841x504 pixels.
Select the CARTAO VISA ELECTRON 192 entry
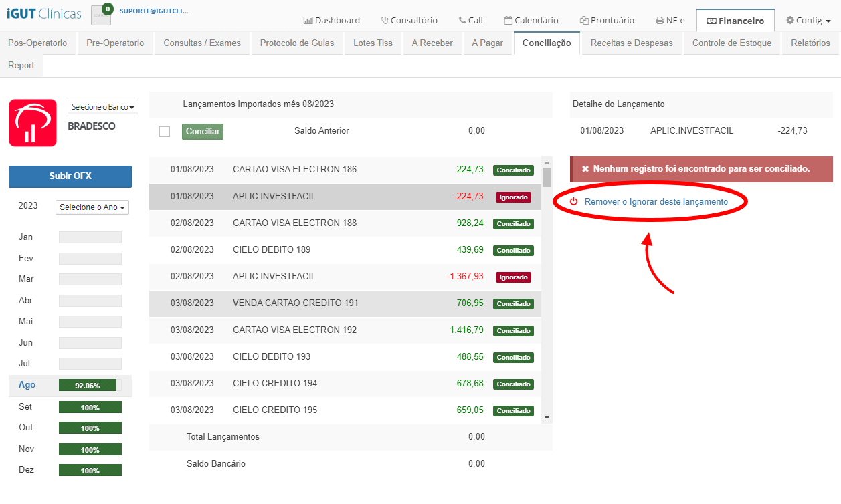click(x=345, y=330)
